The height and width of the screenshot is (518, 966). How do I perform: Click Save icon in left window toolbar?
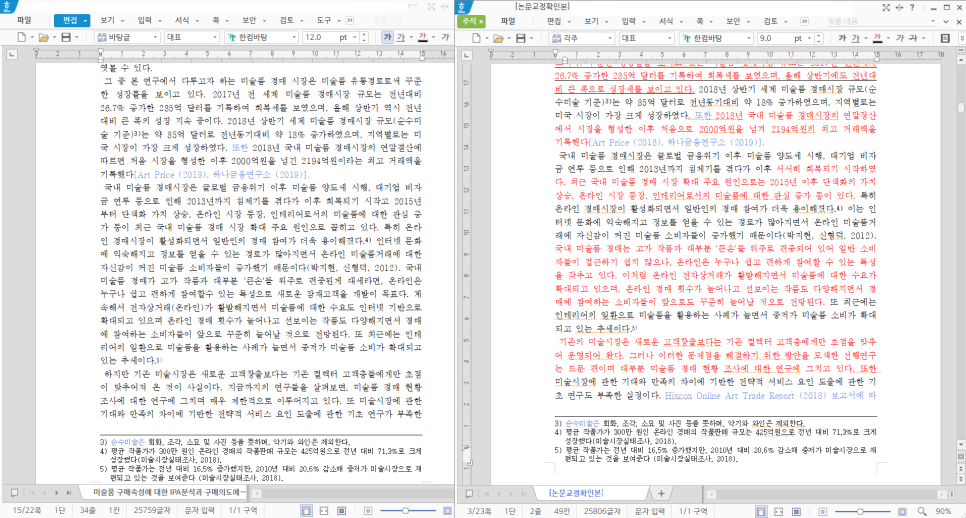pyautogui.click(x=66, y=38)
